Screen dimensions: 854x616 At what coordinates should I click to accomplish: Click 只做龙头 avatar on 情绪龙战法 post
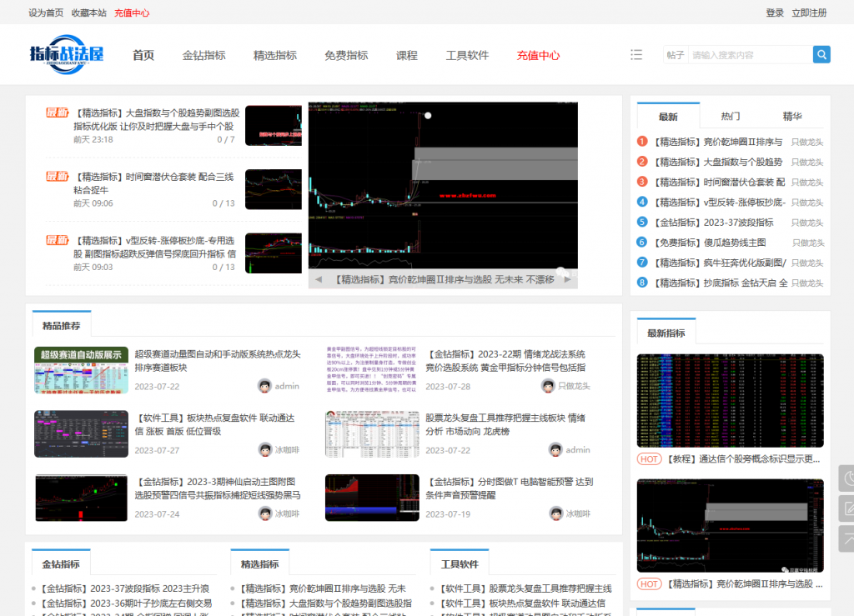[548, 386]
